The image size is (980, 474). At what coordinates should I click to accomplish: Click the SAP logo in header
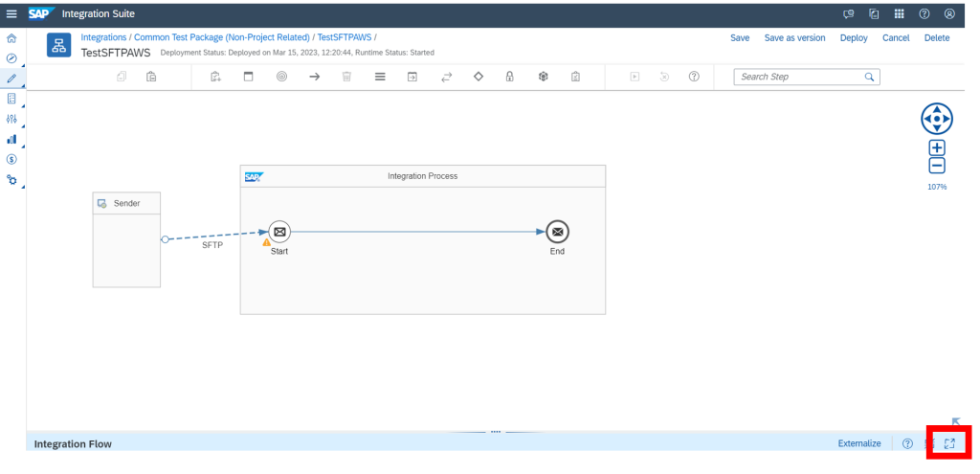click(42, 13)
